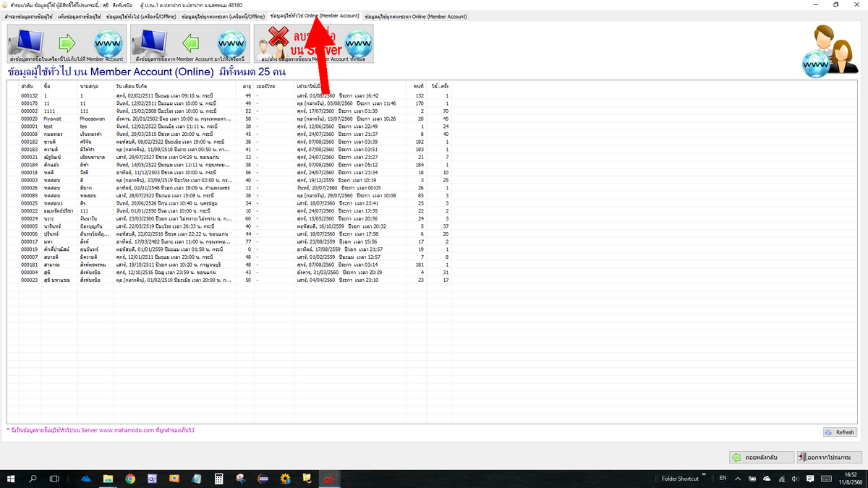
Task: Sort by the ชื่อ column header
Action: (59, 86)
